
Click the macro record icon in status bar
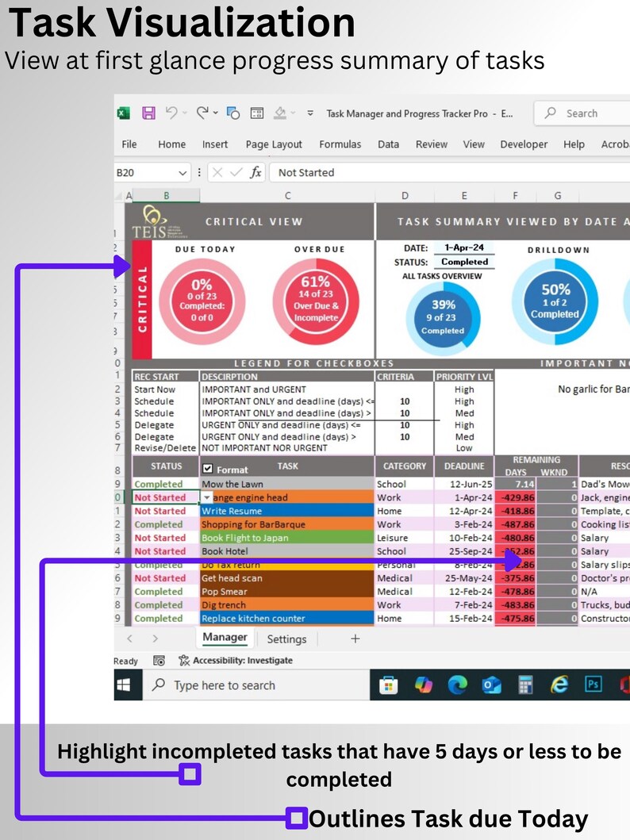click(x=159, y=661)
